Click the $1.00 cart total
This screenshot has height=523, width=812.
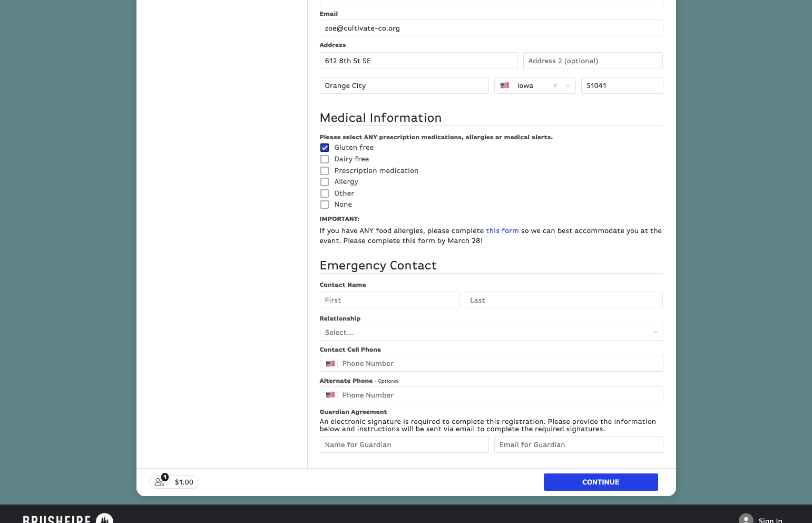click(184, 482)
